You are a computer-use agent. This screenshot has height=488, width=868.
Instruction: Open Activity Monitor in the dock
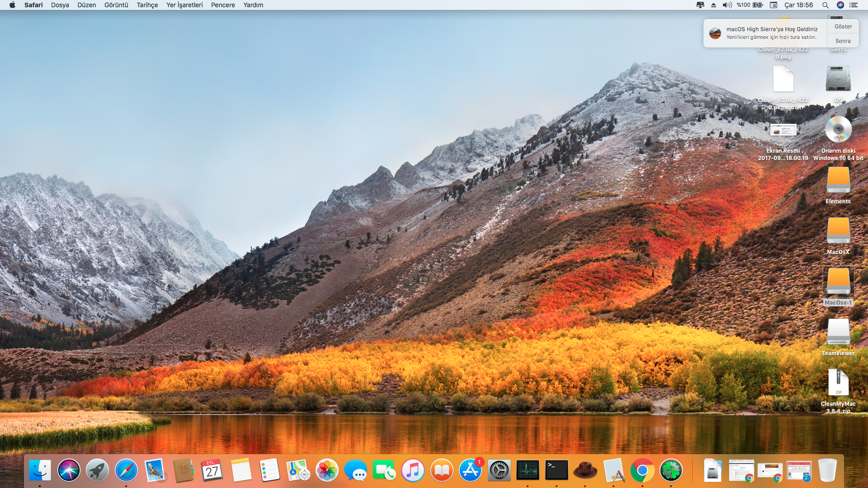click(528, 470)
